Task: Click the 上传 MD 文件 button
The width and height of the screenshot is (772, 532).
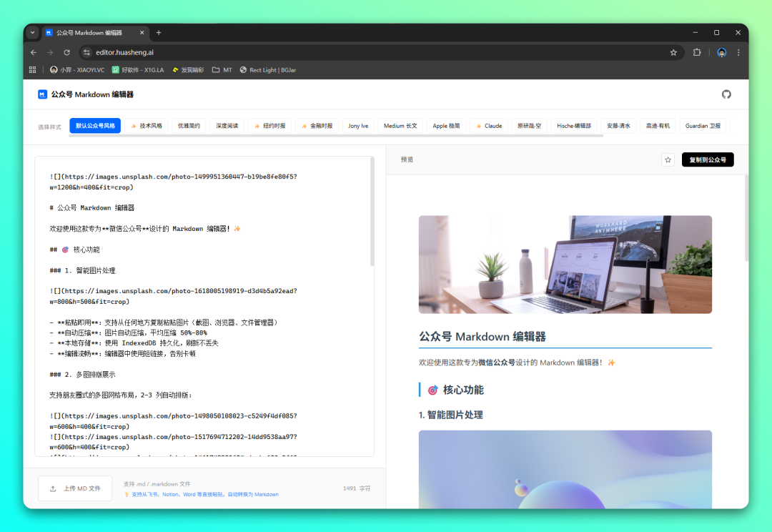Action: (x=75, y=488)
